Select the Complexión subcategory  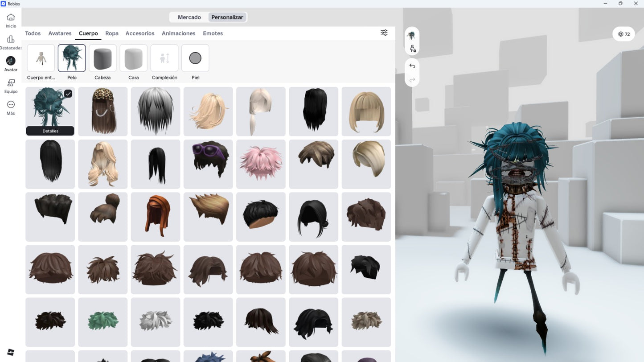(x=164, y=62)
